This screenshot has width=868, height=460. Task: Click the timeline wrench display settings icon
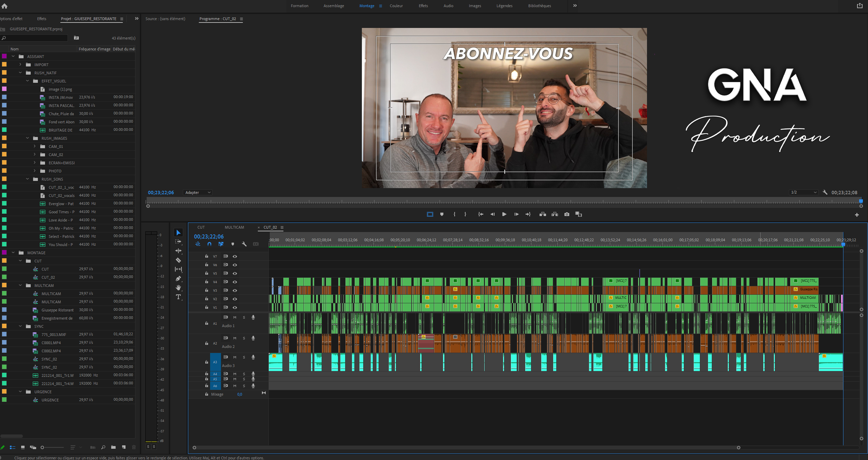click(x=244, y=244)
